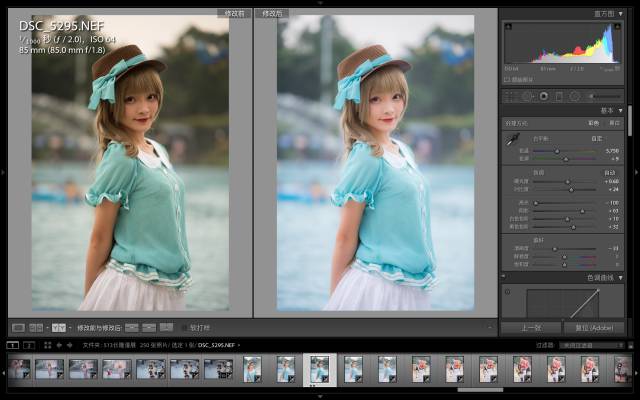Adjust the exposure slider handle
Image resolution: width=640 pixels, height=400 pixels.
tap(567, 182)
